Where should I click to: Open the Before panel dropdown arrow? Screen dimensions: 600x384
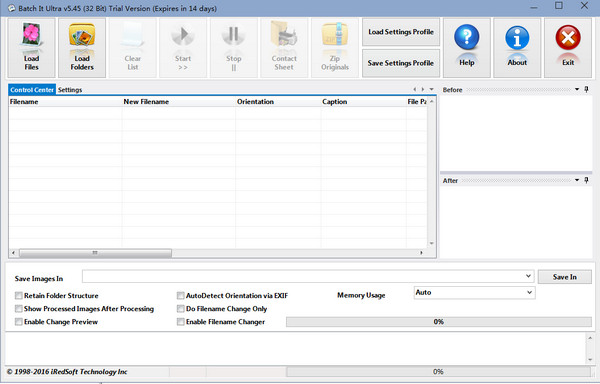click(577, 89)
